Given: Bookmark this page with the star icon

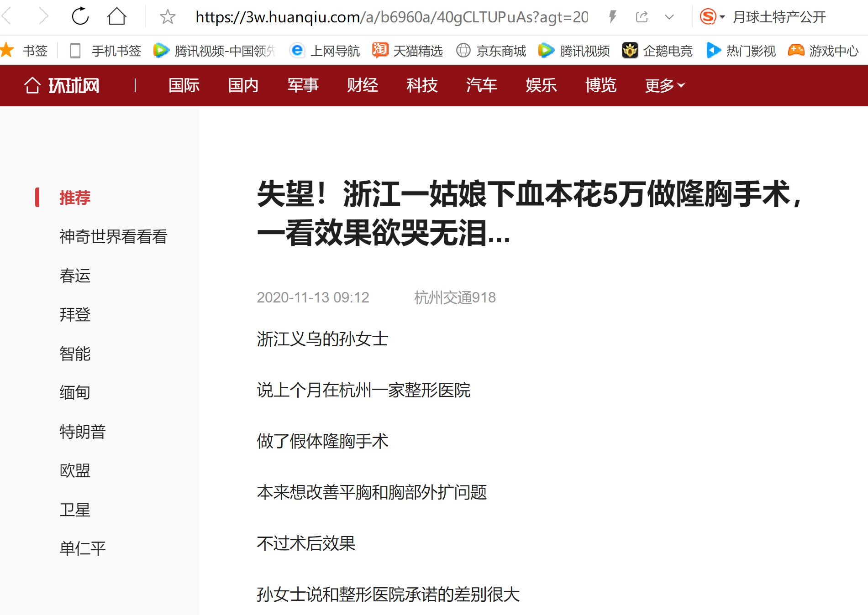Looking at the screenshot, I should 168,17.
